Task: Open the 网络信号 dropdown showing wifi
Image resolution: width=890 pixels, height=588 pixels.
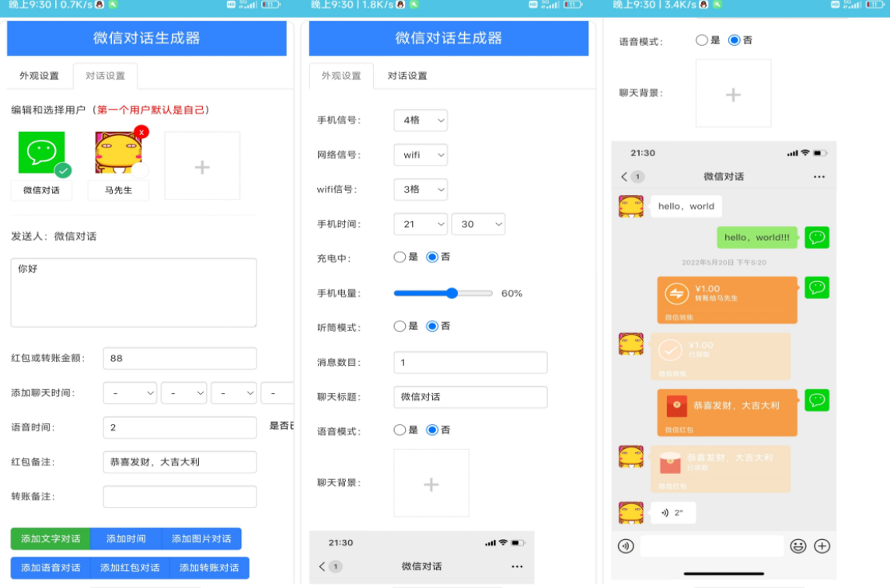Action: [x=420, y=155]
